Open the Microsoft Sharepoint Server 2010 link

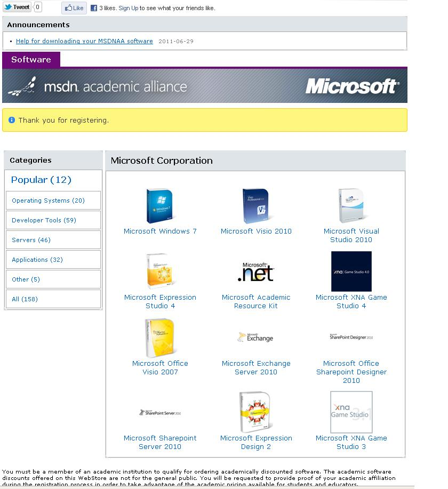160,442
